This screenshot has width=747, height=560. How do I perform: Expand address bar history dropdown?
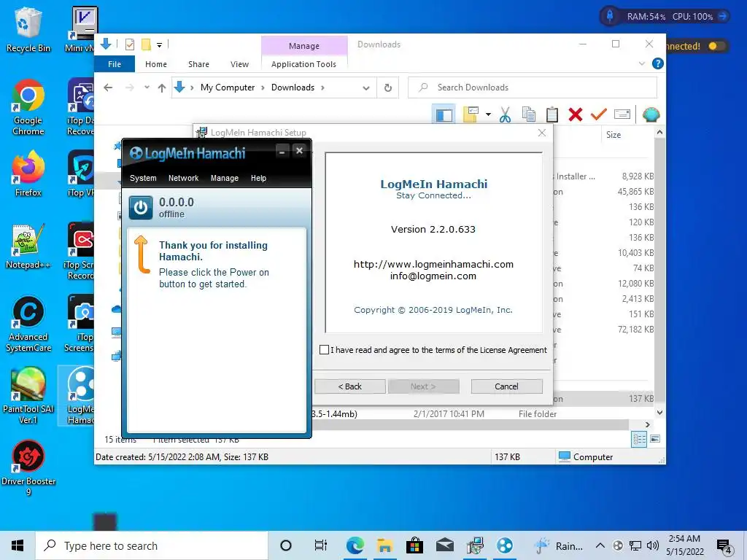point(366,87)
